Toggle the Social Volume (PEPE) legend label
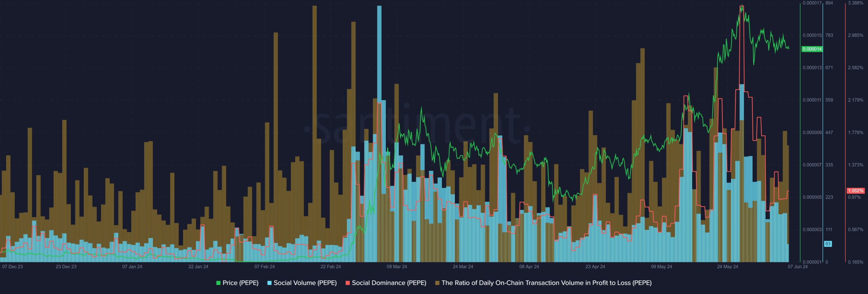The width and height of the screenshot is (868, 294). click(x=305, y=283)
